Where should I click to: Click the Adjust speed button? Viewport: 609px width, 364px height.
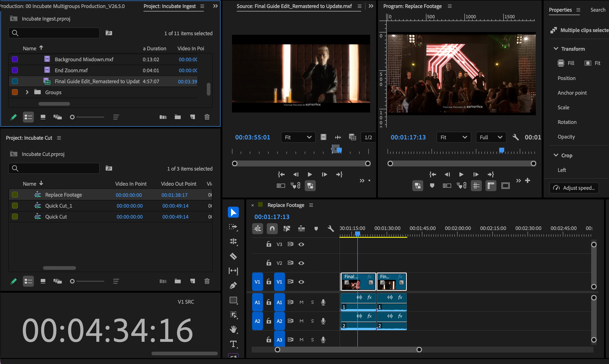[x=574, y=188]
